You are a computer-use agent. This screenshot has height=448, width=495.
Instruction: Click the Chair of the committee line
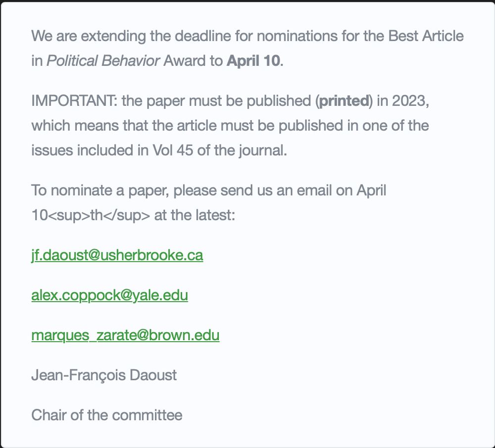[106, 414]
